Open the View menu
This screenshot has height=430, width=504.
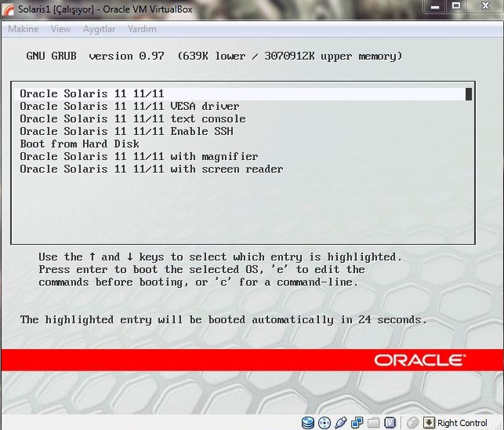(x=60, y=29)
